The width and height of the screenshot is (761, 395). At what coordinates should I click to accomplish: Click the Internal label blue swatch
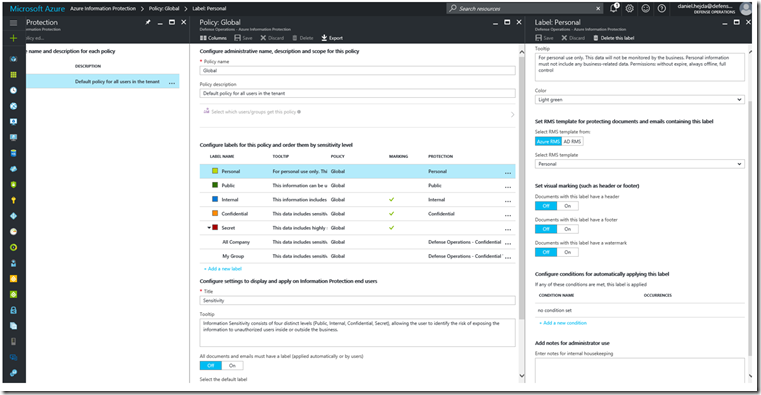point(215,199)
